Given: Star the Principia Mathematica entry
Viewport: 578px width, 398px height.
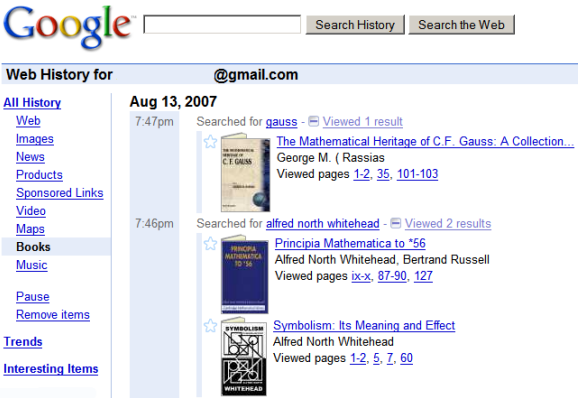Looking at the screenshot, I should tap(210, 244).
